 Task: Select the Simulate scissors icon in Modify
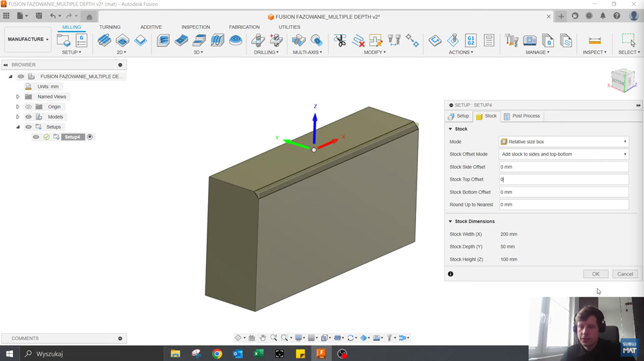click(x=340, y=41)
